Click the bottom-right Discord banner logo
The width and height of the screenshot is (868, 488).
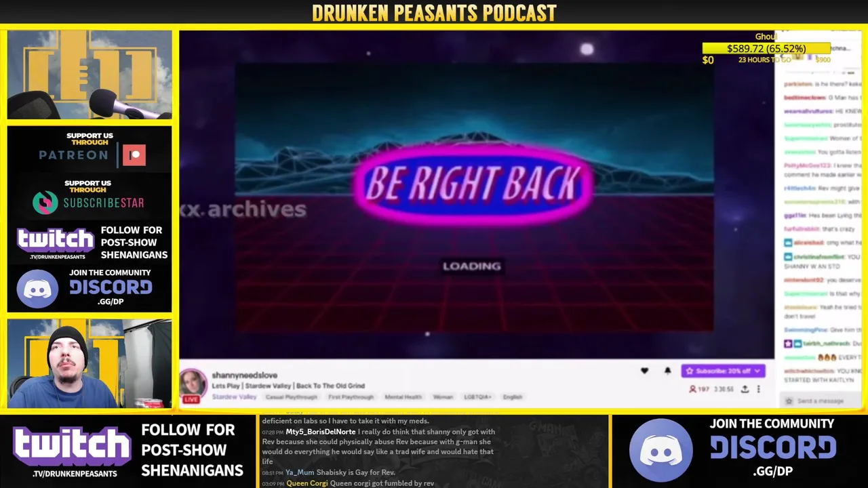point(661,451)
